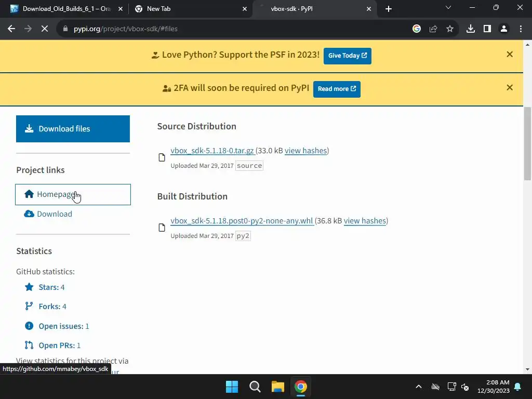Click the muted volume tray icon
The width and height of the screenshot is (532, 399).
(x=465, y=387)
